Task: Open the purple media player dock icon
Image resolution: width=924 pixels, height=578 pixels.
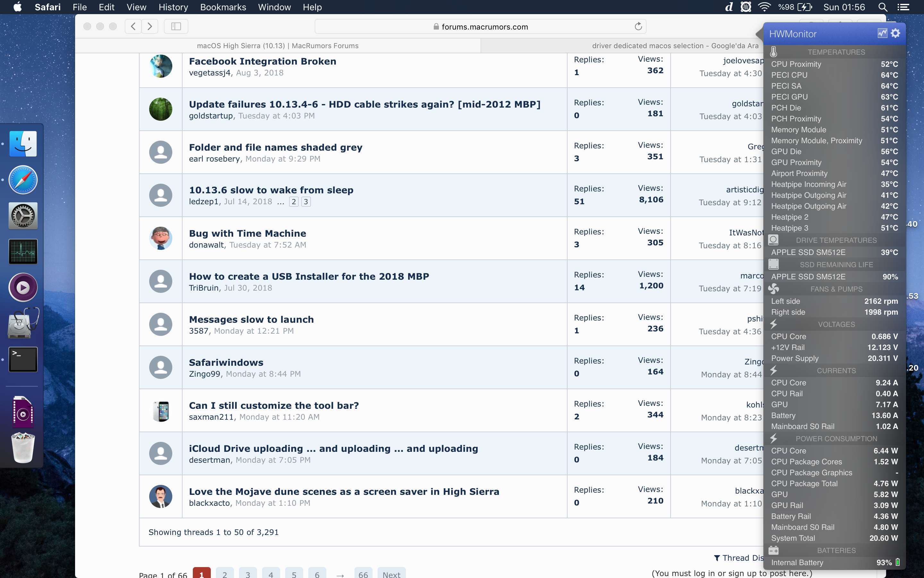Action: 23,287
